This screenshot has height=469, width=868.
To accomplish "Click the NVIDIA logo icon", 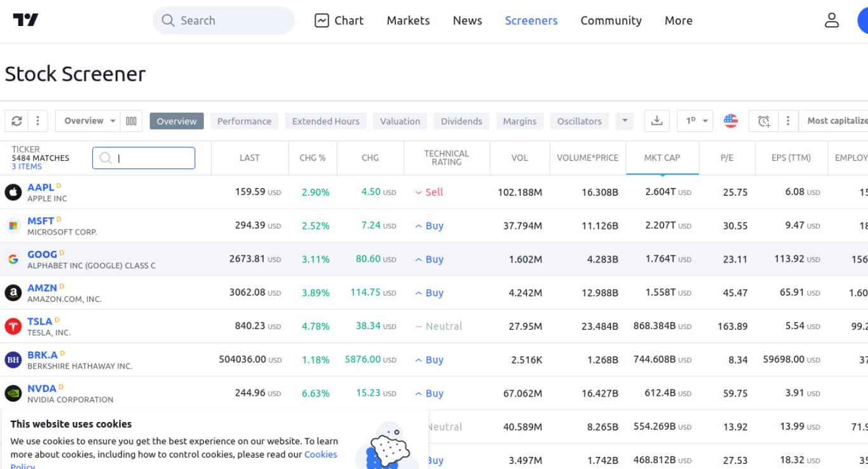I will point(13,394).
